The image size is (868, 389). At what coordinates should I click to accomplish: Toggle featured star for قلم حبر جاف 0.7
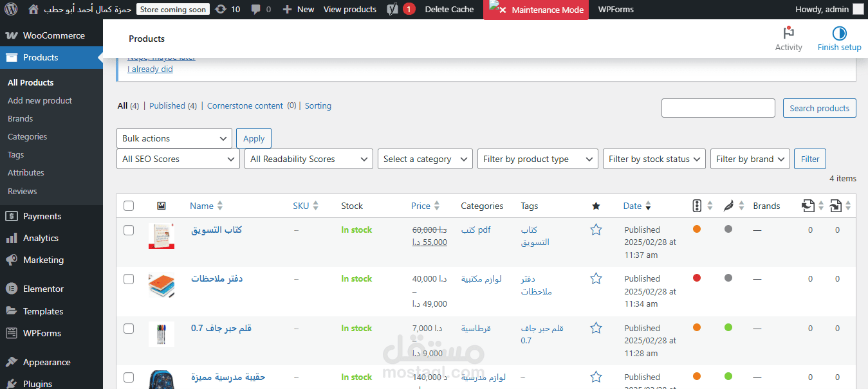click(596, 328)
